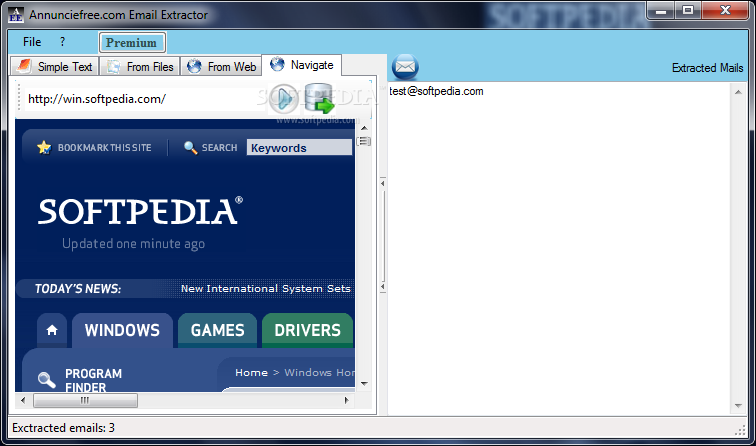Click the Bookmark This Site star icon
Image resolution: width=756 pixels, height=446 pixels.
tap(44, 148)
